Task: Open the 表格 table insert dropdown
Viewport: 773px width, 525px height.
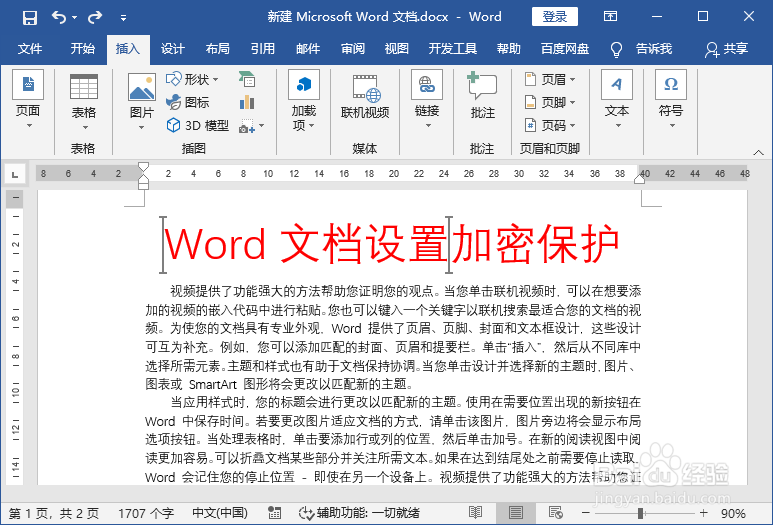Action: [x=83, y=103]
